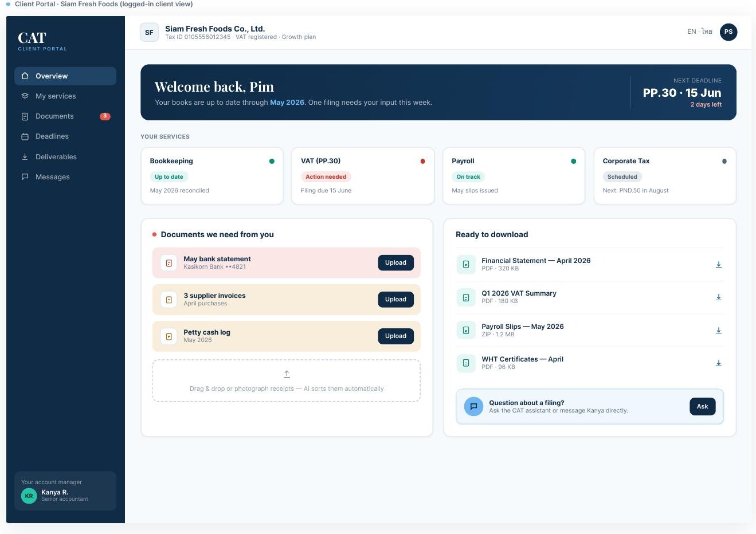The height and width of the screenshot is (534, 756).
Task: Upload the 3 supplier invoices
Action: (395, 299)
